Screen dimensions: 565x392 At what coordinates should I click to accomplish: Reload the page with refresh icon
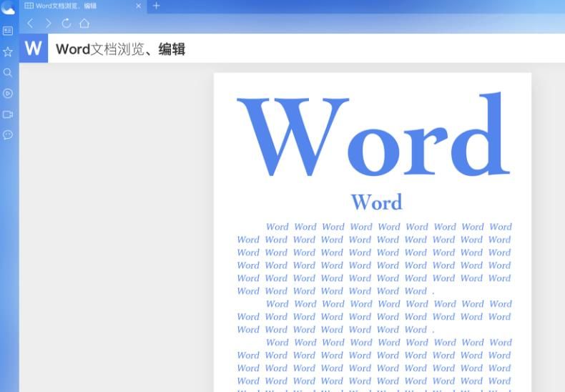coord(67,24)
